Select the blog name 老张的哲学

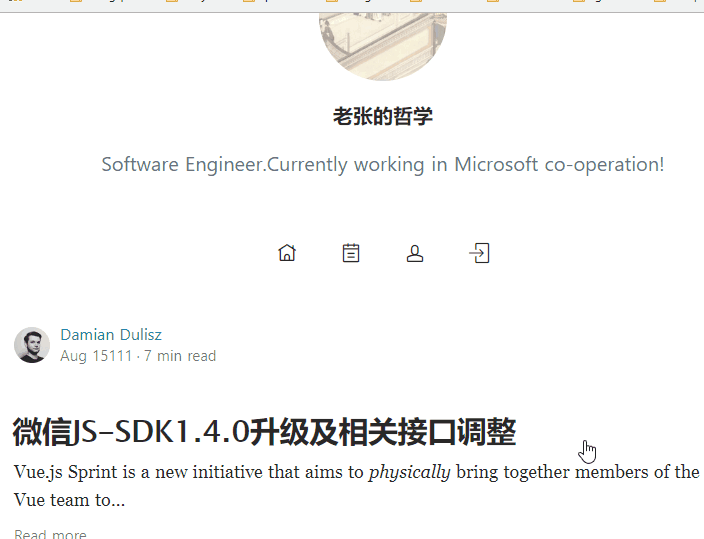coord(383,116)
